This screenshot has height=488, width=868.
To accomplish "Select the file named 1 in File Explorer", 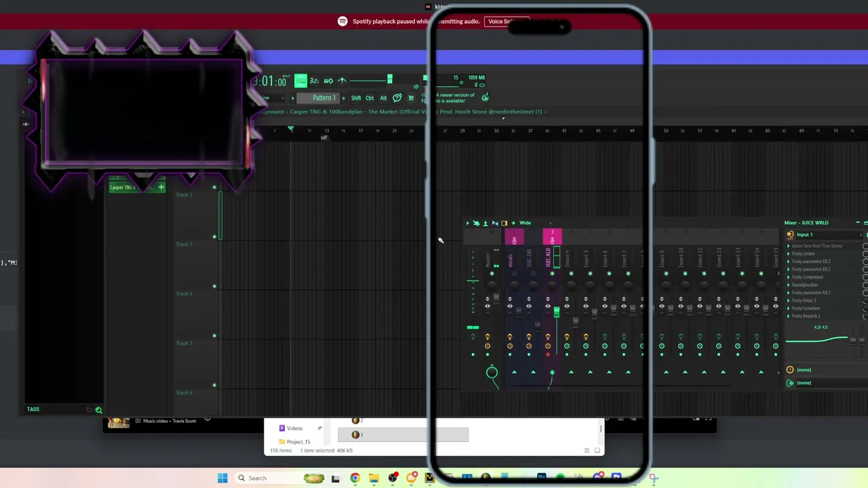I will point(403,434).
